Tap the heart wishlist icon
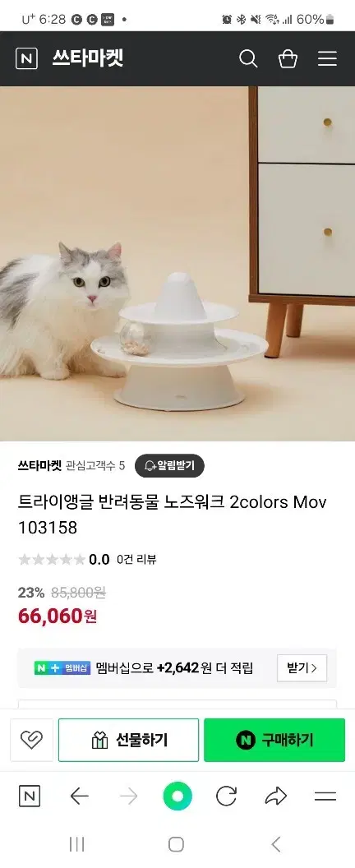This screenshot has height=868, width=355. [x=31, y=740]
